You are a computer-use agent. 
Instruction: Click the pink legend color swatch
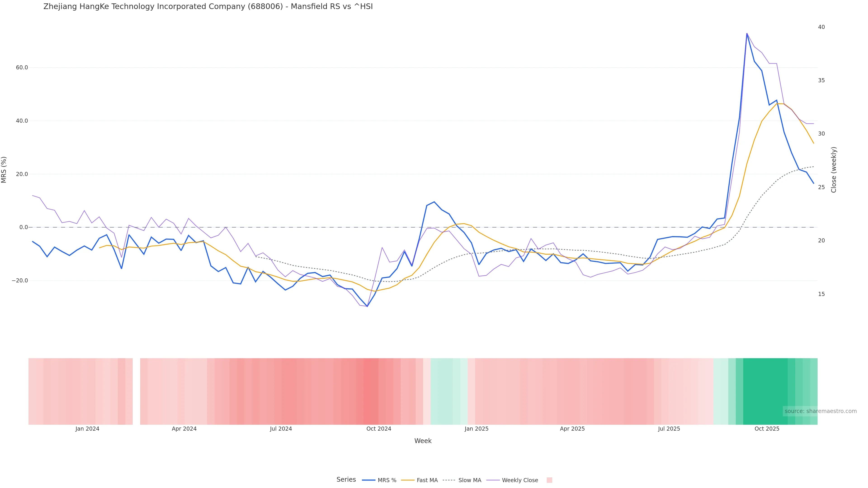tap(549, 480)
